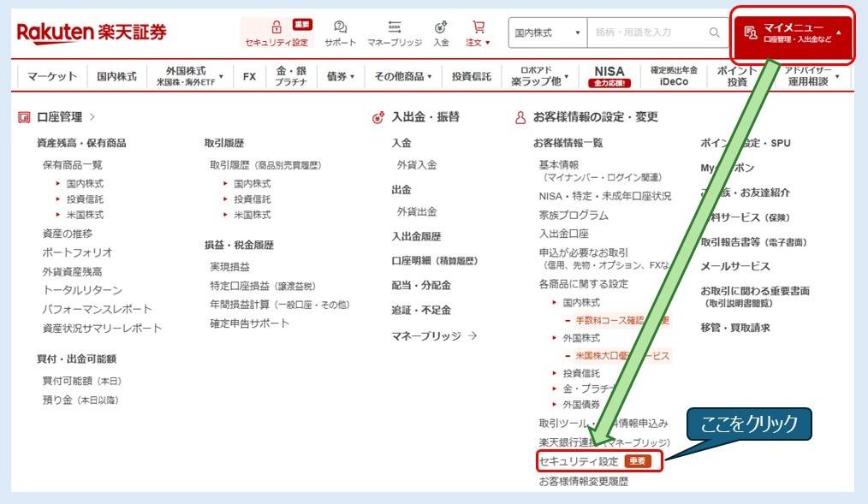Open 預り金 (本日以降) link
The width and height of the screenshot is (868, 504).
pos(80,400)
